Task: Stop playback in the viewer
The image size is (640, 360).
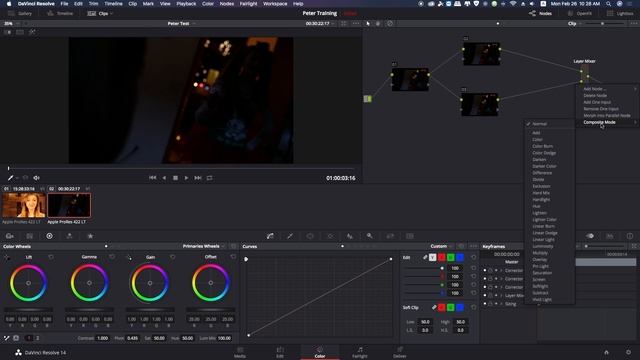Action: [x=176, y=178]
